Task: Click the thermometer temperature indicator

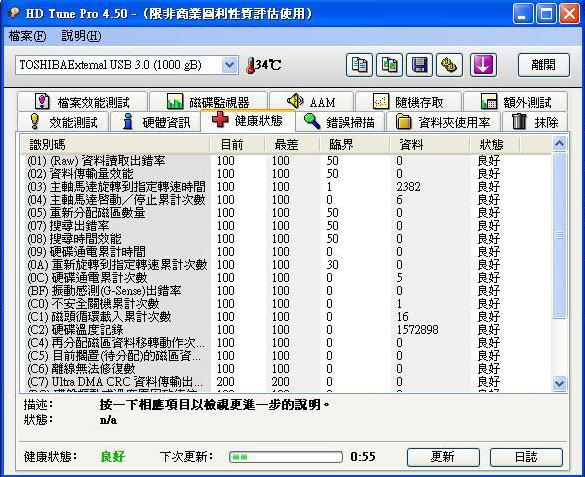Action: coord(264,65)
